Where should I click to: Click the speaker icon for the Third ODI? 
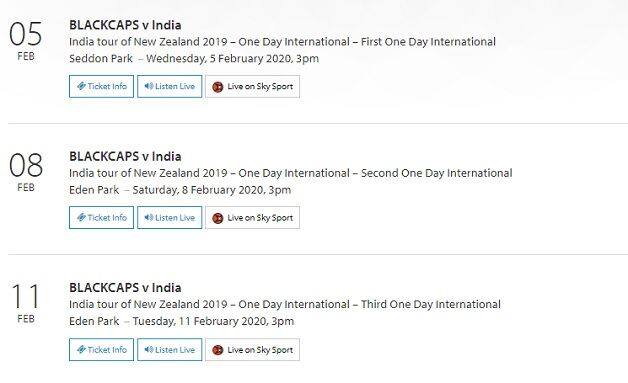coord(149,349)
